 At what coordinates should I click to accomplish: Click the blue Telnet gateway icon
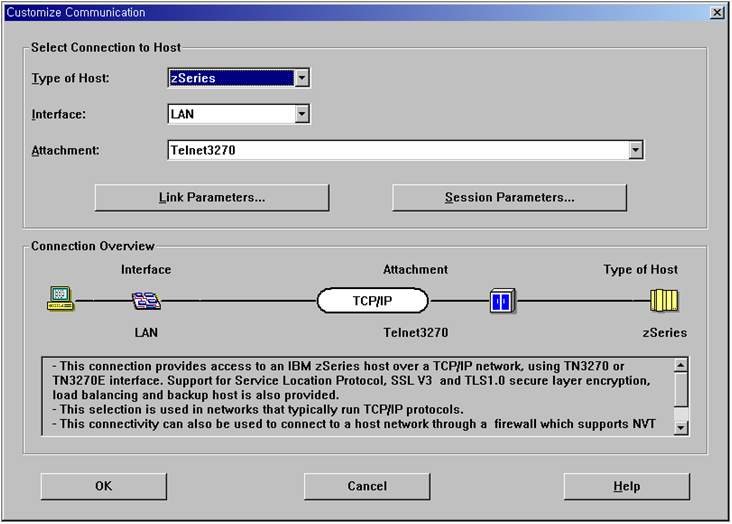pyautogui.click(x=502, y=300)
